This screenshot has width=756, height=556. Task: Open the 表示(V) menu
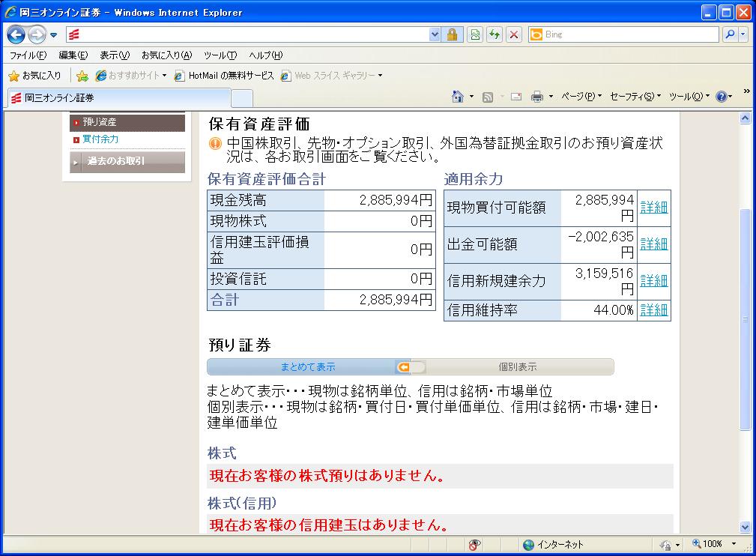point(114,55)
